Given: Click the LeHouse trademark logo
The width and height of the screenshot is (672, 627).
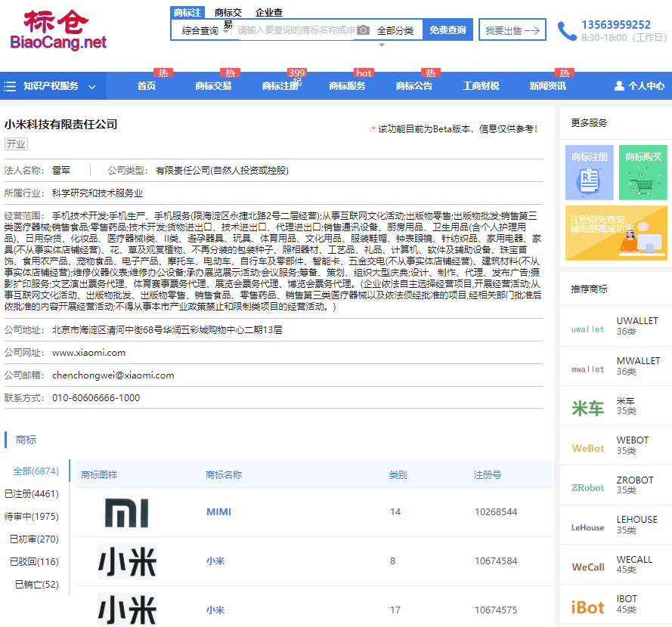Looking at the screenshot, I should click(x=587, y=527).
